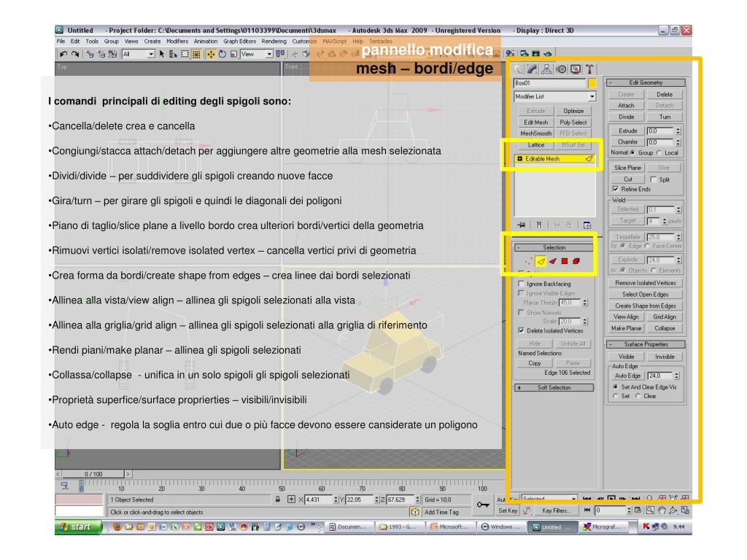Open the Hierarchy command panel tab
Image resolution: width=747 pixels, height=560 pixels.
pyautogui.click(x=547, y=69)
